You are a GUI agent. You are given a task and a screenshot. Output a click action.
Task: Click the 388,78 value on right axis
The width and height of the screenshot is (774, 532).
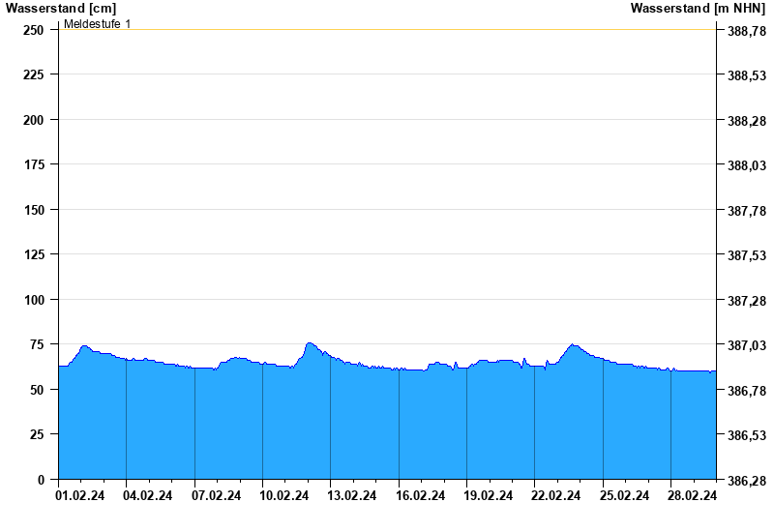tap(746, 31)
